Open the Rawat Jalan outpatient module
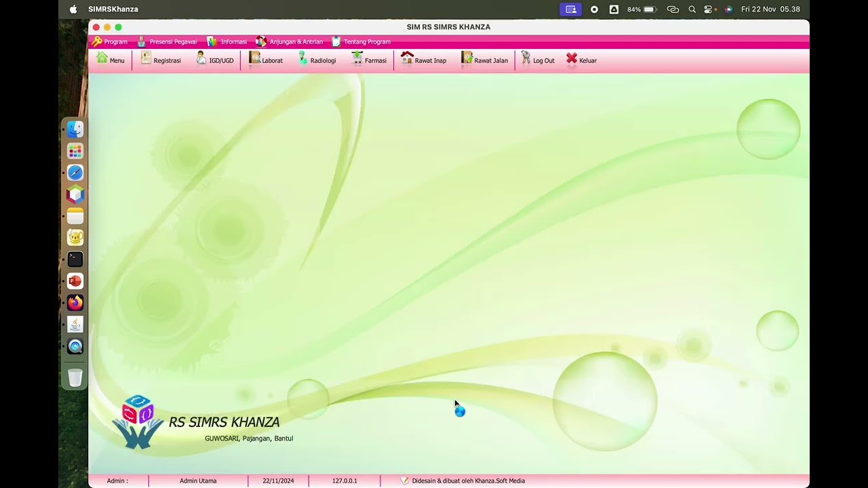Screen dimensions: 868x488 pyautogui.click(x=485, y=60)
